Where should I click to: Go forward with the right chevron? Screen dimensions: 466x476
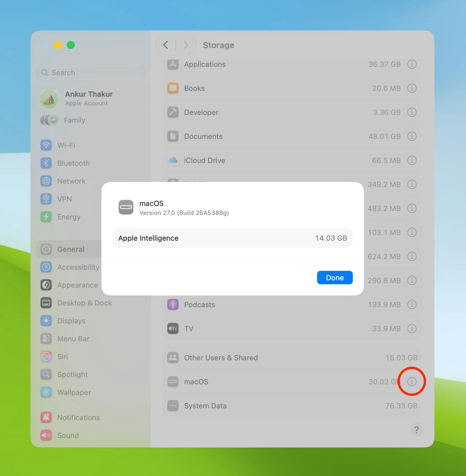(186, 45)
